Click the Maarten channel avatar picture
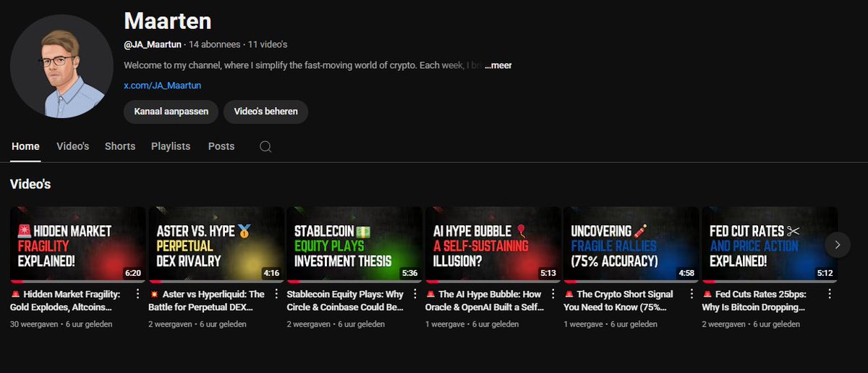The height and width of the screenshot is (373, 868). 61,66
